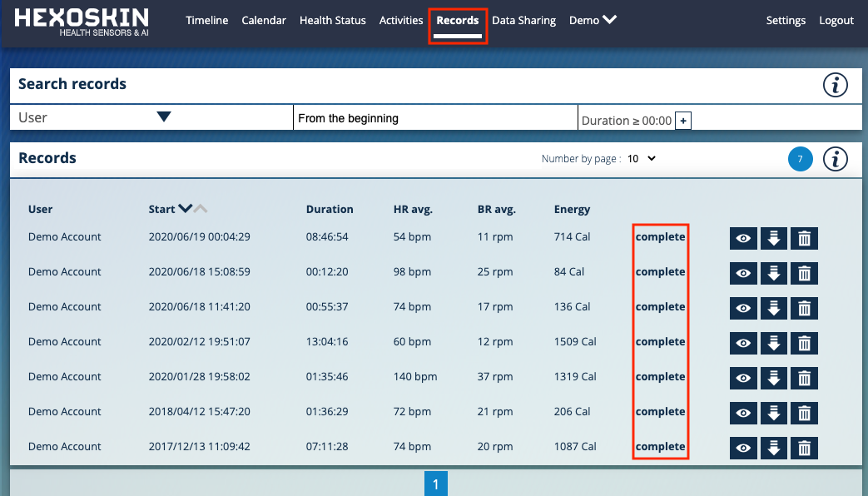This screenshot has width=868, height=496.
Task: Download the 2020/06/18 15:08:59 record
Action: [x=773, y=273]
